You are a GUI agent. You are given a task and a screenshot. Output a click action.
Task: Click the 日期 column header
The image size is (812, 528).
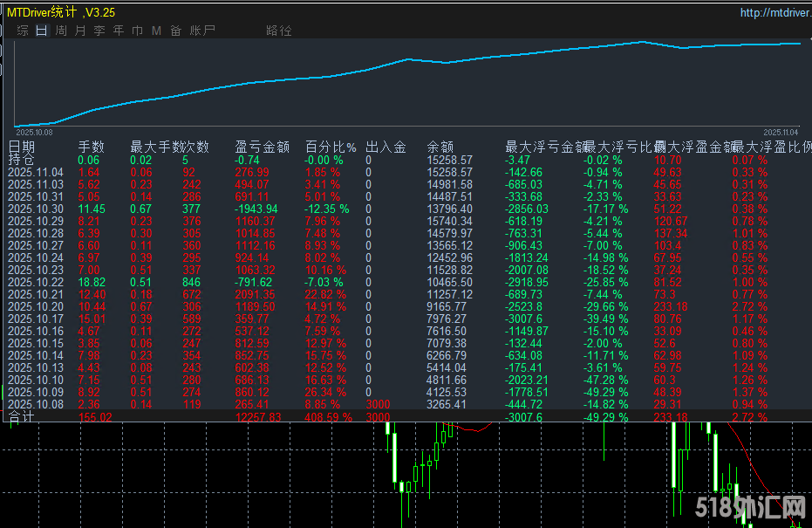tap(23, 147)
